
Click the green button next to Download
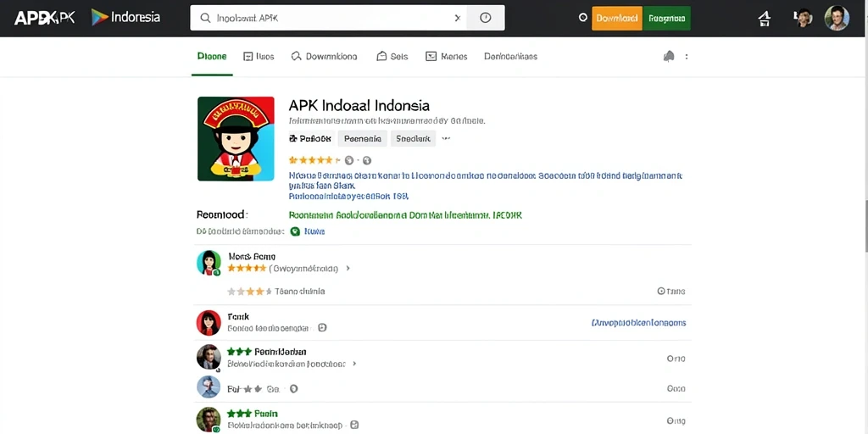[666, 19]
